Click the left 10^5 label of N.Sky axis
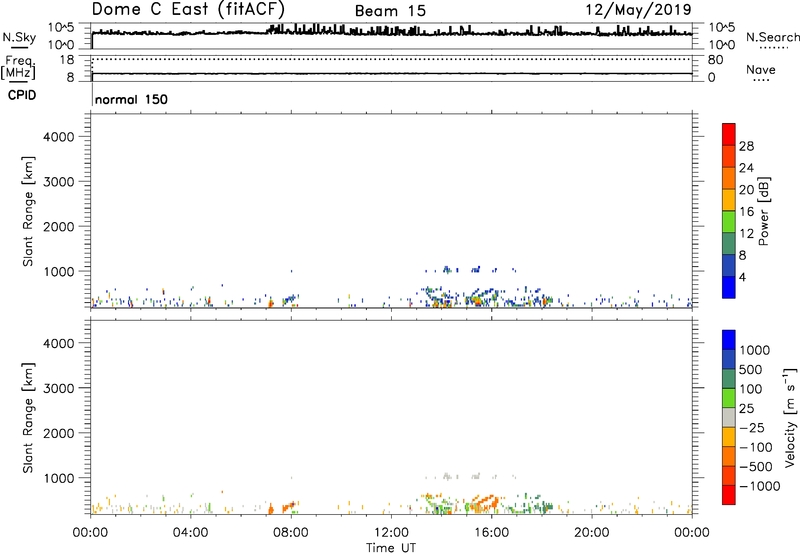This screenshot has width=800, height=554. point(61,28)
